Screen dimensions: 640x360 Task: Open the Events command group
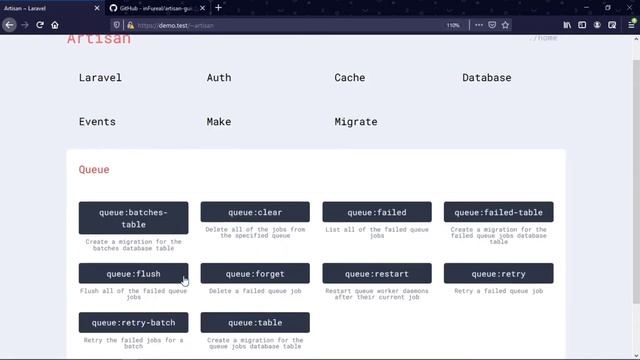[x=97, y=122]
